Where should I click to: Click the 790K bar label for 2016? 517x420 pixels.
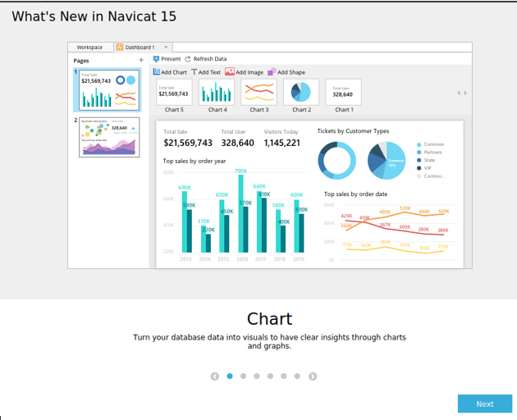241,171
